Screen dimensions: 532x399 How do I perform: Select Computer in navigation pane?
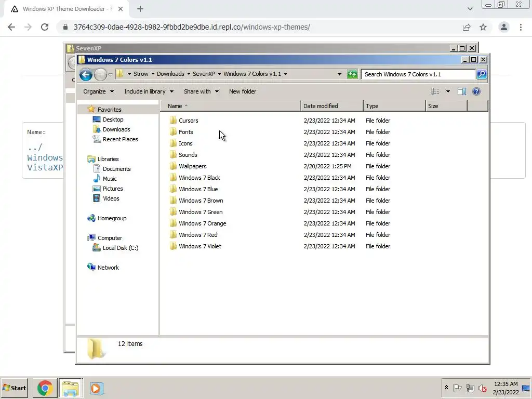click(110, 238)
